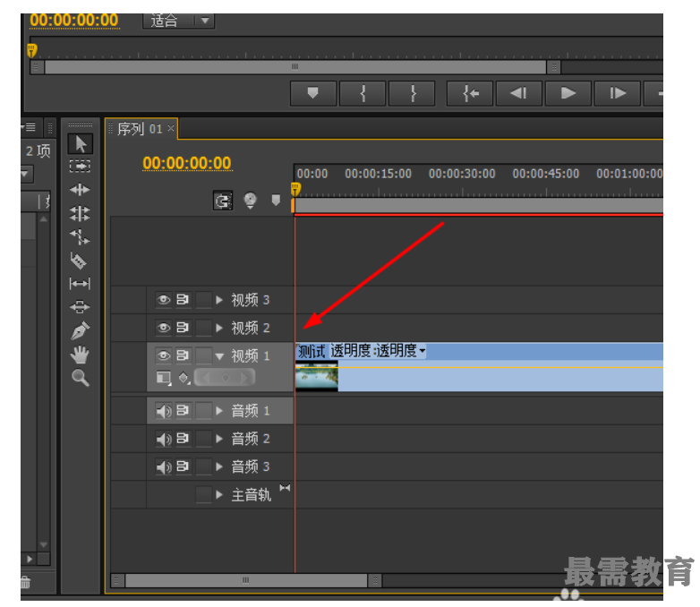This screenshot has height=607, width=700.
Task: Close the 序列 01 sequence tab
Action: point(171,128)
